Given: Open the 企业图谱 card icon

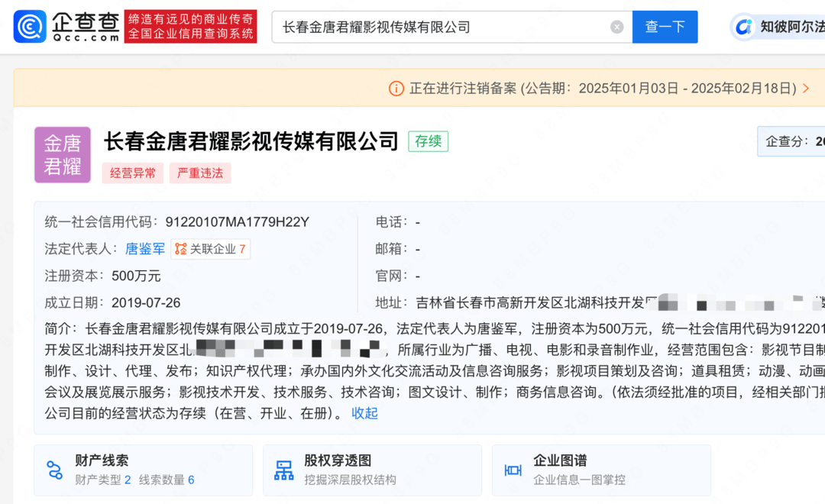Looking at the screenshot, I should pos(513,470).
